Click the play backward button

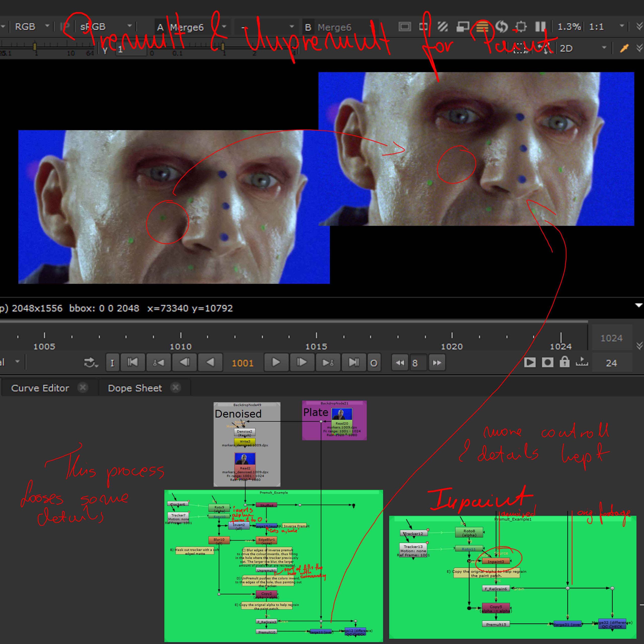[x=210, y=362]
